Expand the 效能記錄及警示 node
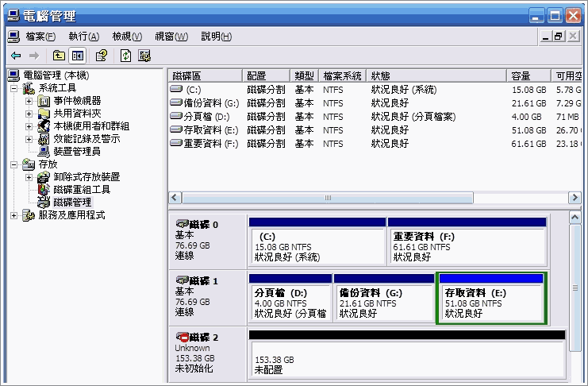Screen dimensions: 588x386 pos(29,139)
